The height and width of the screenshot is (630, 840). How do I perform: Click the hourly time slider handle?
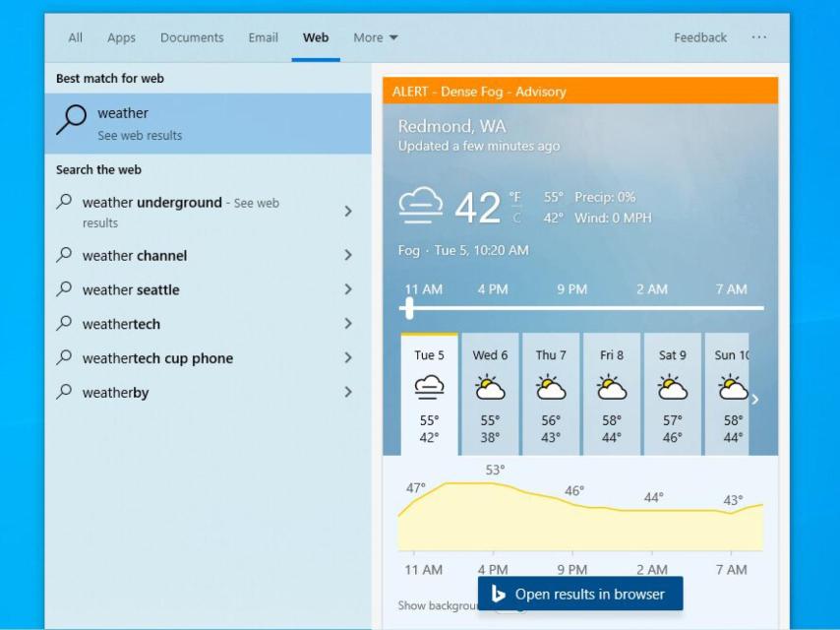pos(408,308)
